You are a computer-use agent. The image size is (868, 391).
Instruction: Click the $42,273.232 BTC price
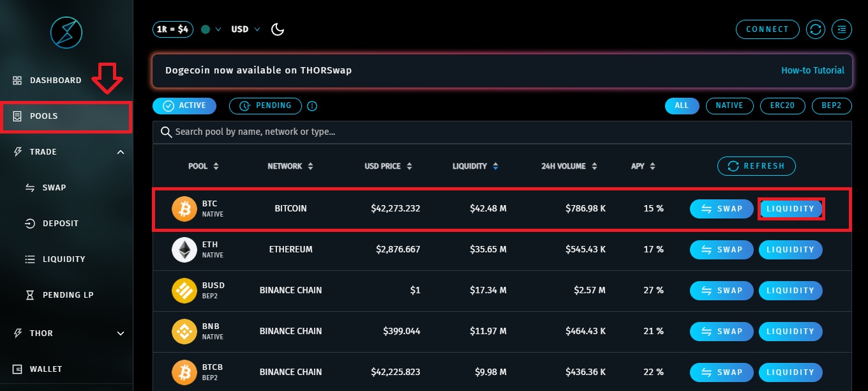pos(395,209)
